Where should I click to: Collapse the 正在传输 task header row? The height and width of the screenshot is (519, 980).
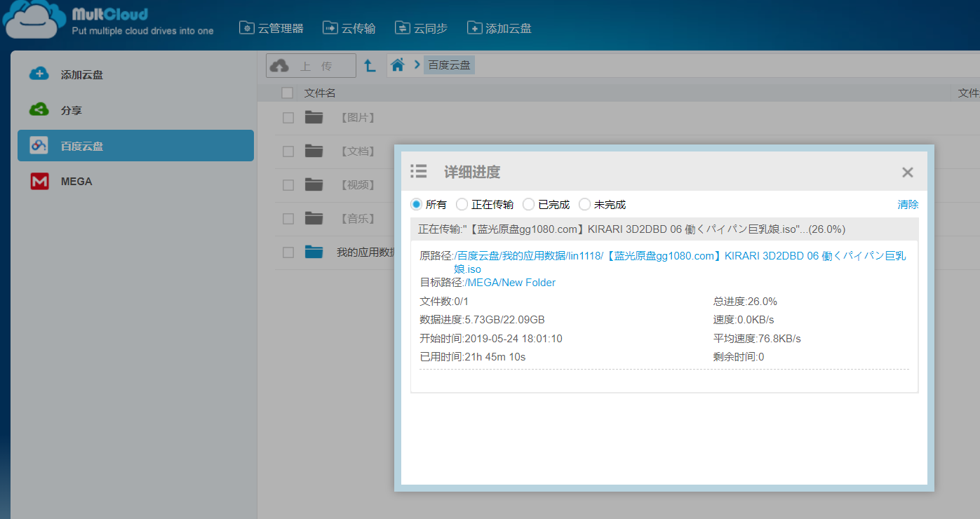tap(664, 229)
